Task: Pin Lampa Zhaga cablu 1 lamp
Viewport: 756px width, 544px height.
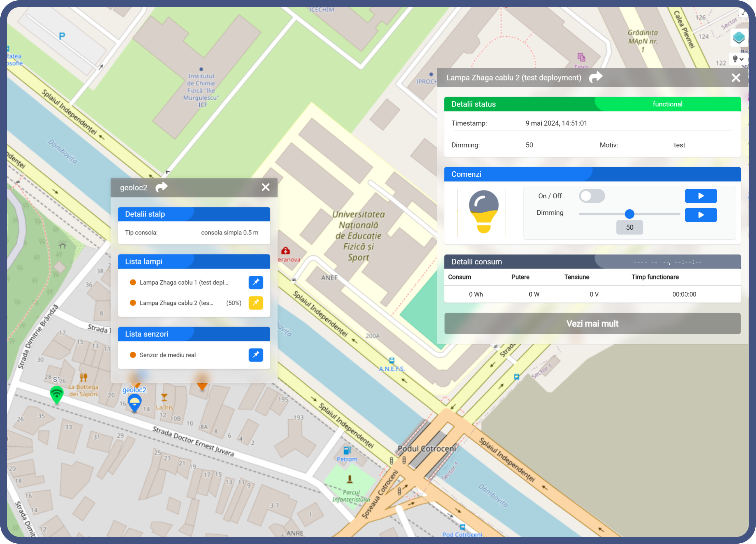Action: [x=256, y=282]
